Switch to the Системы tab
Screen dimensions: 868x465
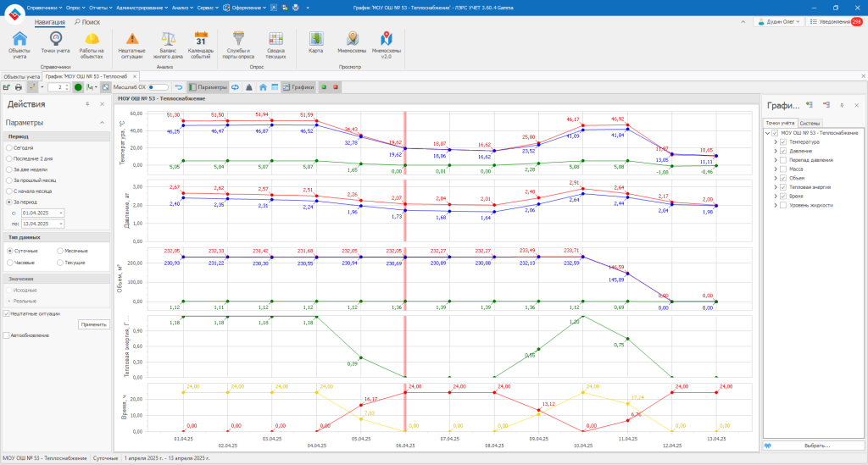pos(810,124)
